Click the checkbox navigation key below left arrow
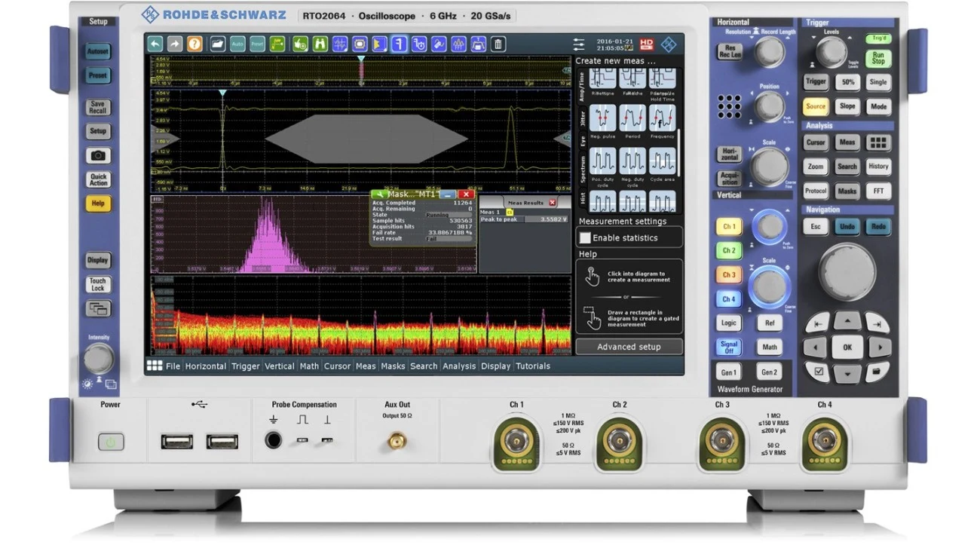The height and width of the screenshot is (551, 980). point(816,372)
